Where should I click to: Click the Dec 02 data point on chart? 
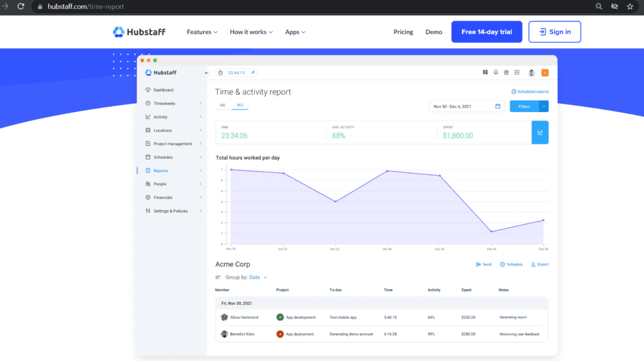pyautogui.click(x=336, y=202)
